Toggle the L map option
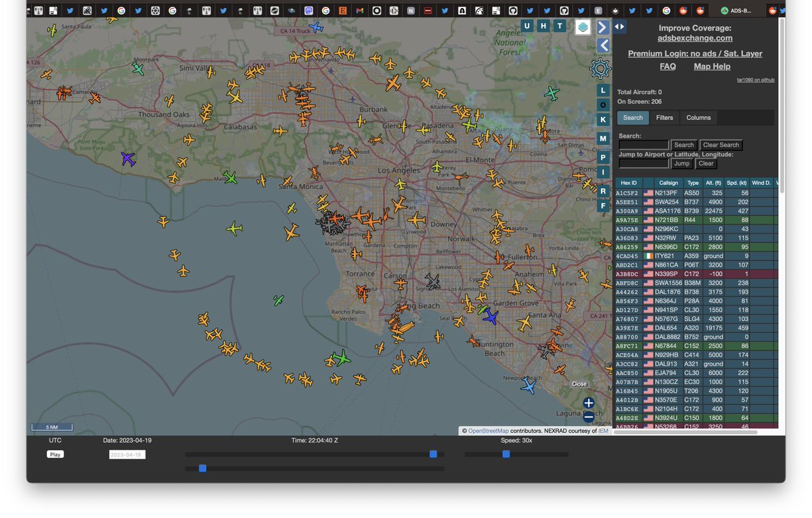 pyautogui.click(x=603, y=90)
